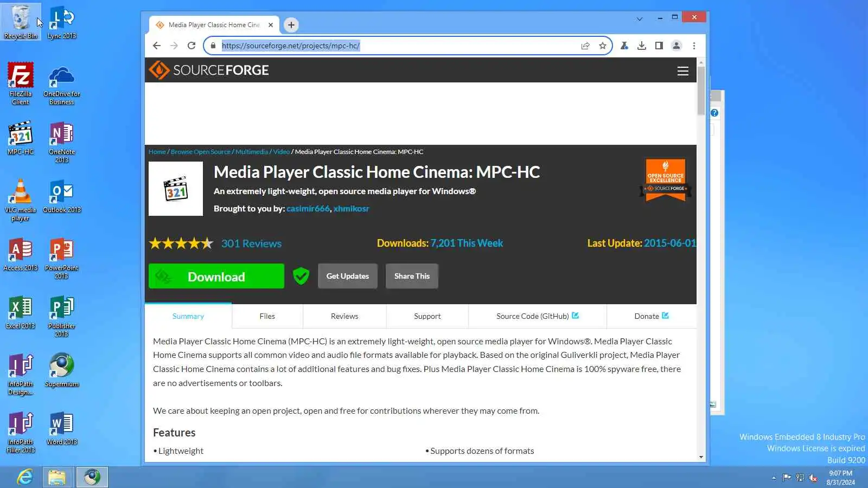Image resolution: width=868 pixels, height=488 pixels.
Task: Click the green Download button
Action: [x=216, y=276]
